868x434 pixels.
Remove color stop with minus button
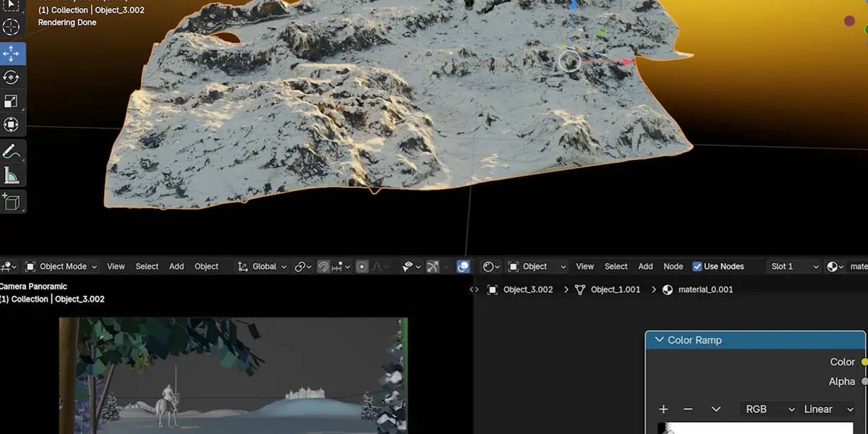pyautogui.click(x=688, y=409)
